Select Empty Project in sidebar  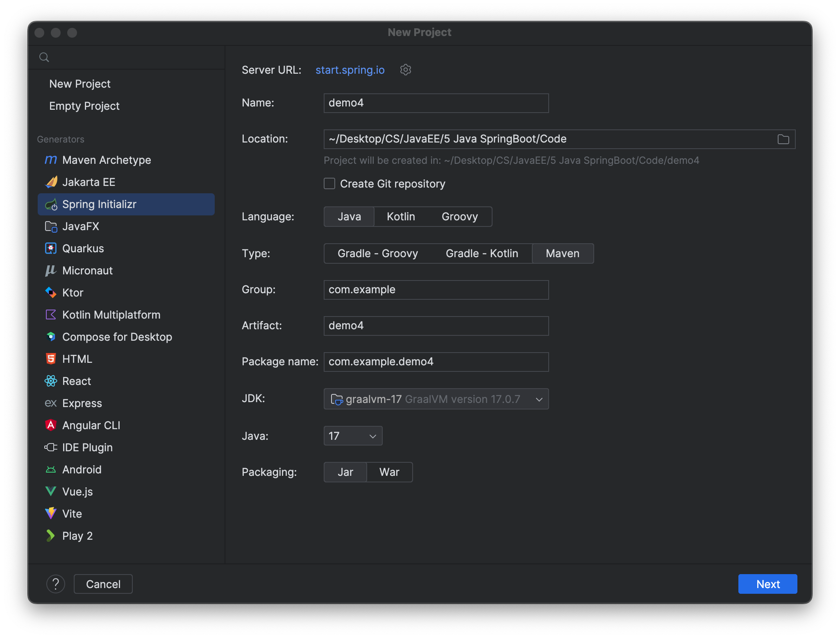pos(84,106)
